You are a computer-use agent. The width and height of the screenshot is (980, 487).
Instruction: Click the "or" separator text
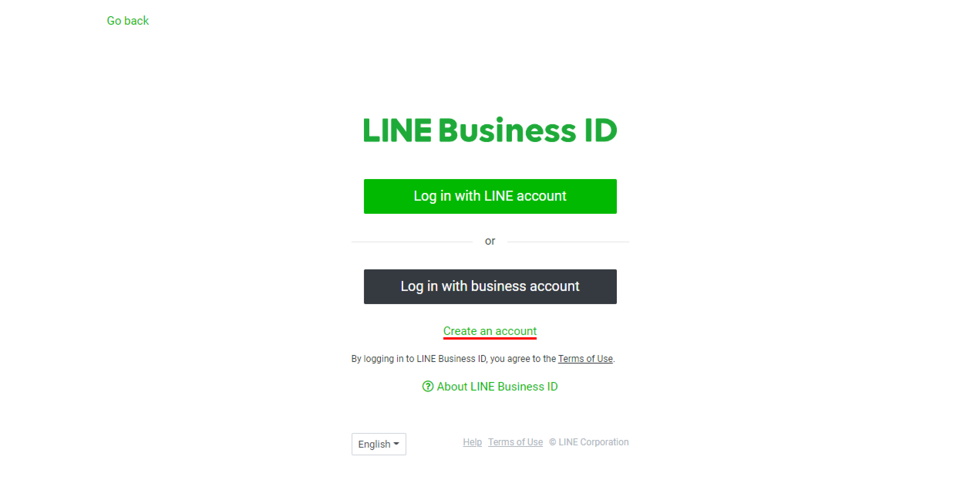(490, 241)
